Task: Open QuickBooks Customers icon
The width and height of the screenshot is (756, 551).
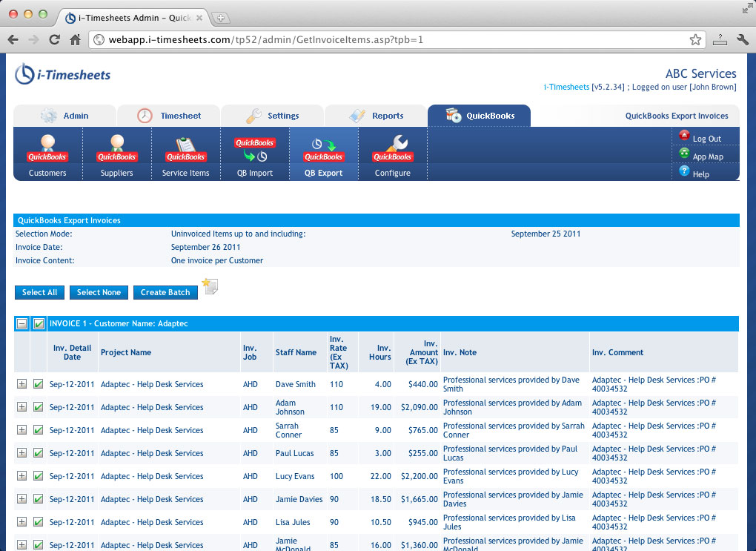Action: coord(47,148)
